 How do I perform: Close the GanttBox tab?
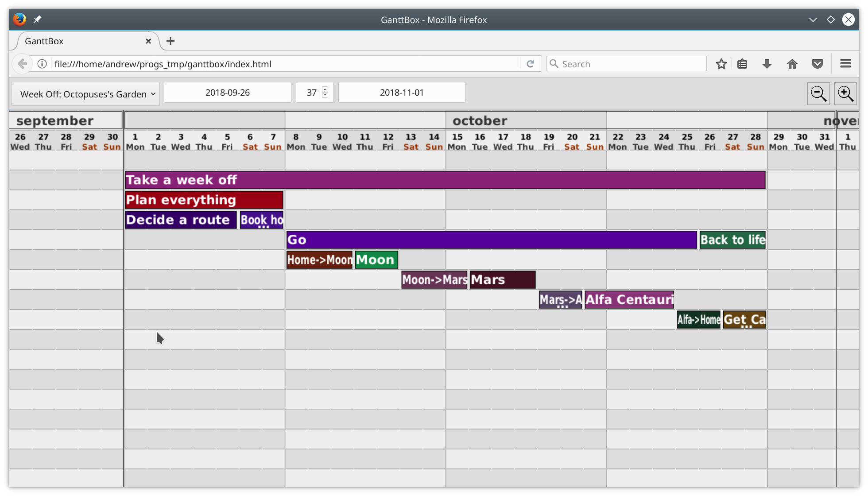tap(148, 41)
